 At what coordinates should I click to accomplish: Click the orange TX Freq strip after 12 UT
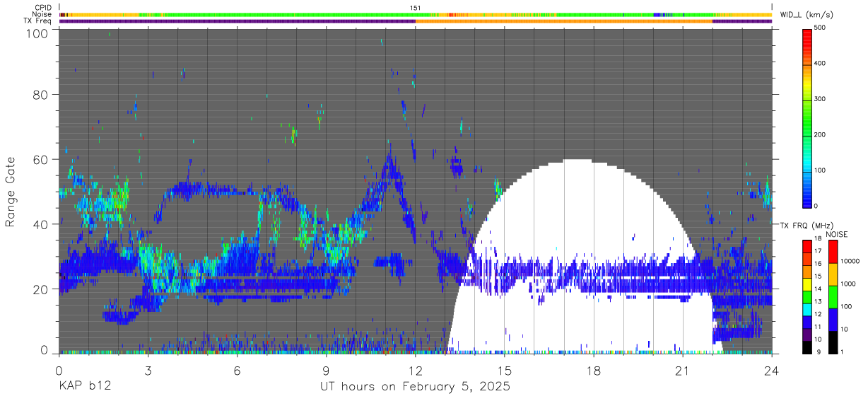point(564,21)
